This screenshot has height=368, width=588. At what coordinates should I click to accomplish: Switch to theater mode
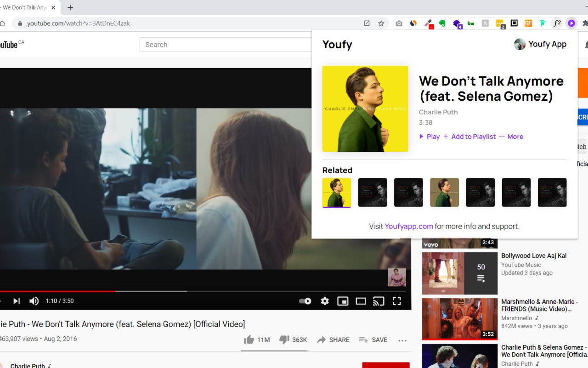coord(361,301)
